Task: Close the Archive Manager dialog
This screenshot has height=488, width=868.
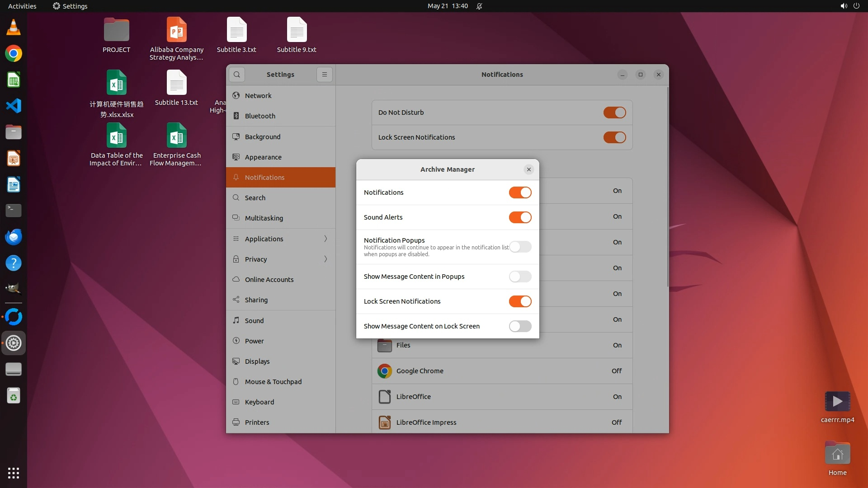Action: pos(528,169)
